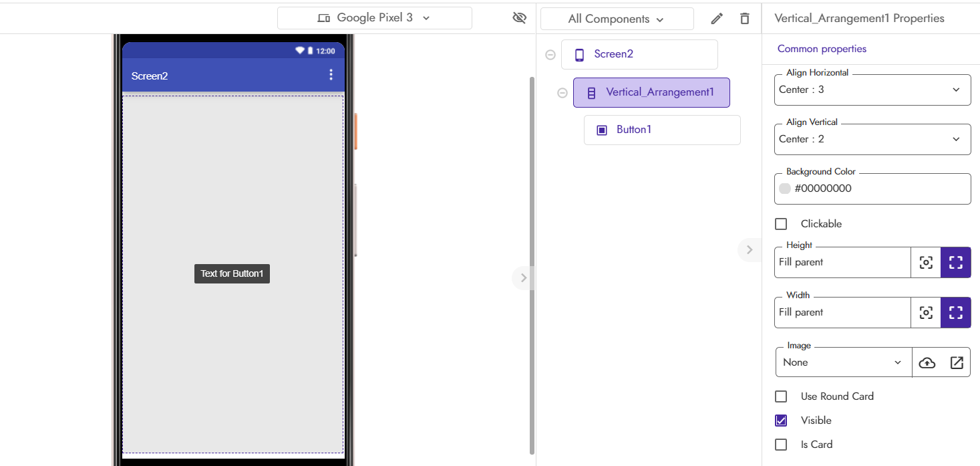Open the All Components dropdown
The height and width of the screenshot is (466, 980).
click(x=617, y=19)
